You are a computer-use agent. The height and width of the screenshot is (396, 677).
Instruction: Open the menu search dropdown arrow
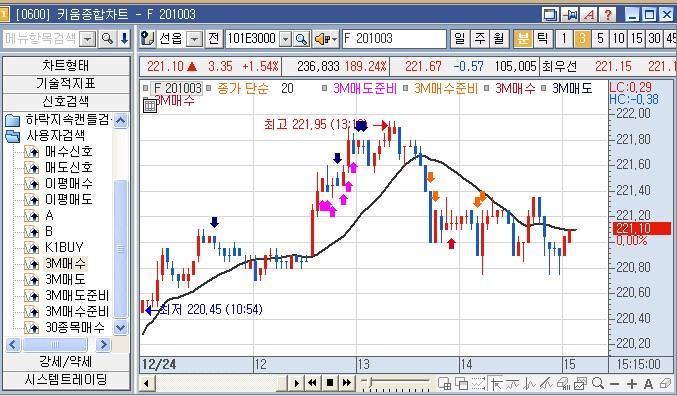click(88, 39)
